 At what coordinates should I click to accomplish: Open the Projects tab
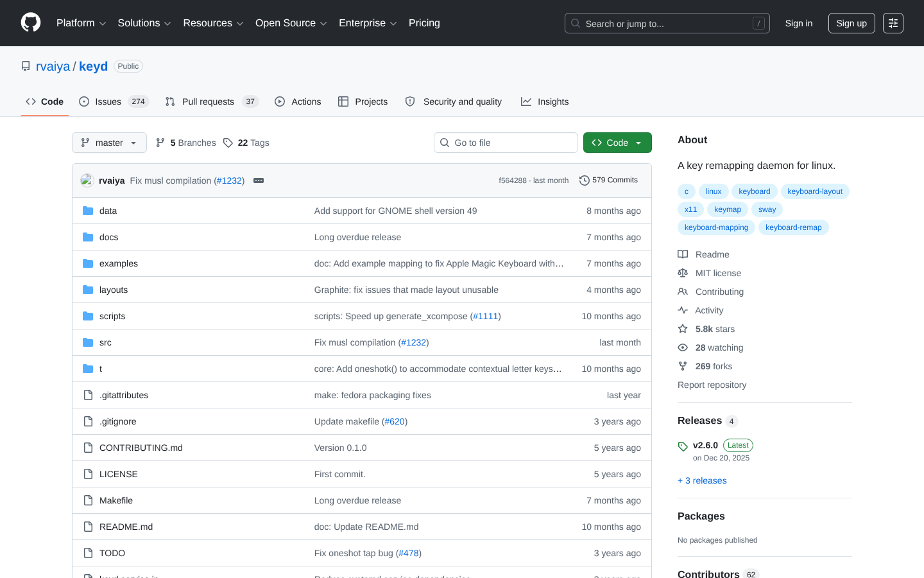(363, 101)
